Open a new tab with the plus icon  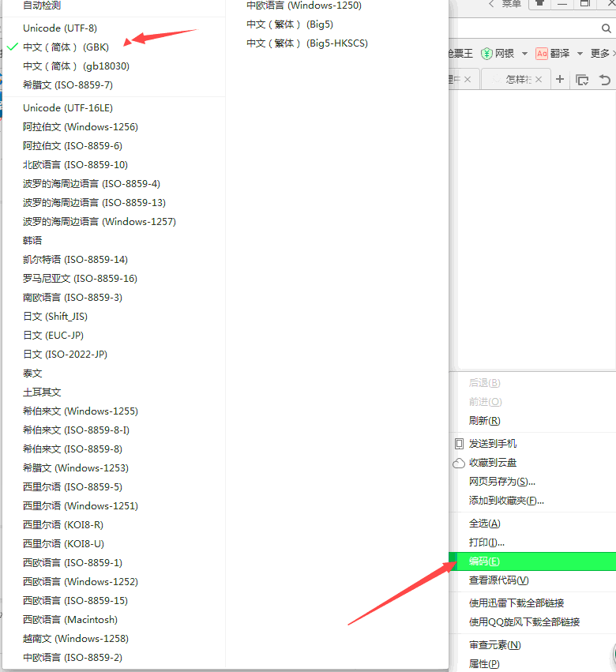tap(560, 79)
